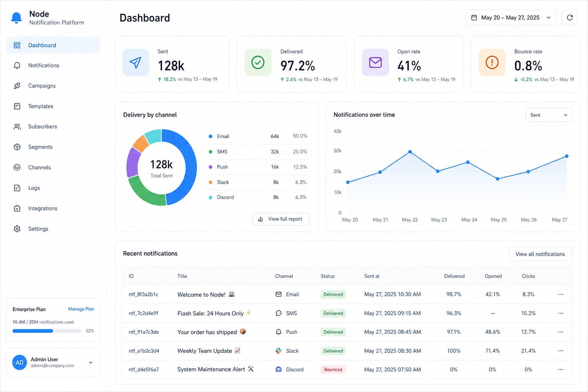588x392 pixels.
Task: Click the Sent paper-plane icon tile
Action: 136,62
